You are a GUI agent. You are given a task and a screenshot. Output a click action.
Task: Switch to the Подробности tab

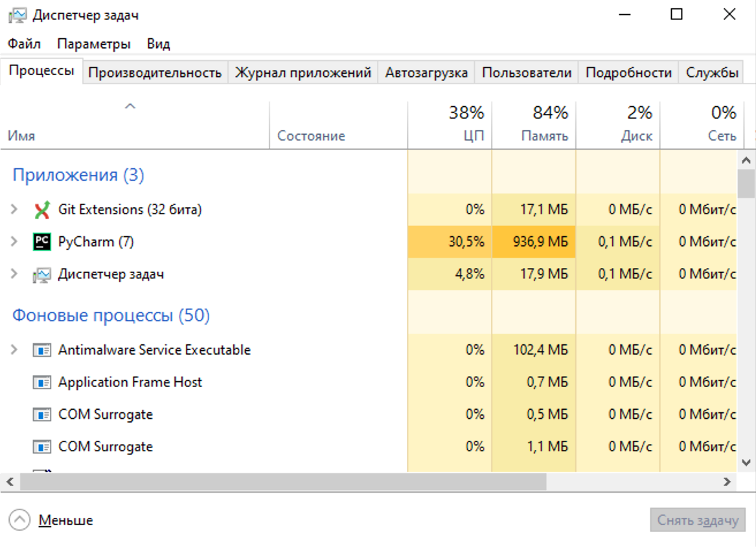(x=628, y=73)
